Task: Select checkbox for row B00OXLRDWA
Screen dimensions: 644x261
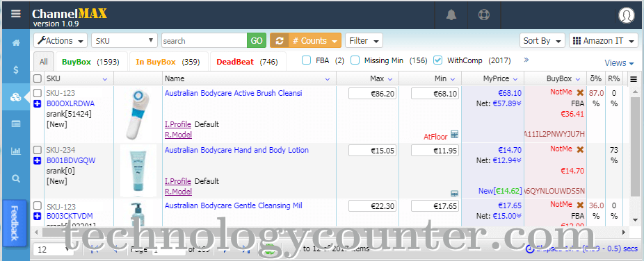Action: point(38,94)
